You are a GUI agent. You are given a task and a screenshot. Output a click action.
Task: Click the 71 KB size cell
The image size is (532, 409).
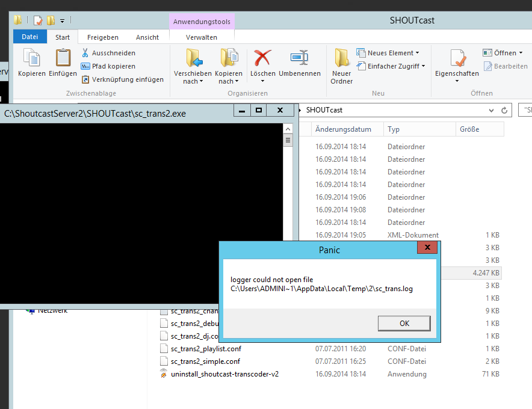[490, 374]
